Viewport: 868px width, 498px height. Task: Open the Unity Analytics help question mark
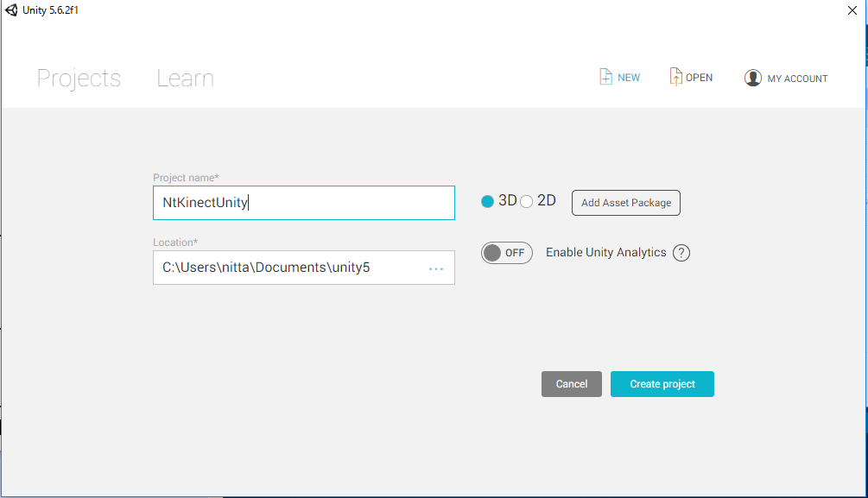coord(681,253)
